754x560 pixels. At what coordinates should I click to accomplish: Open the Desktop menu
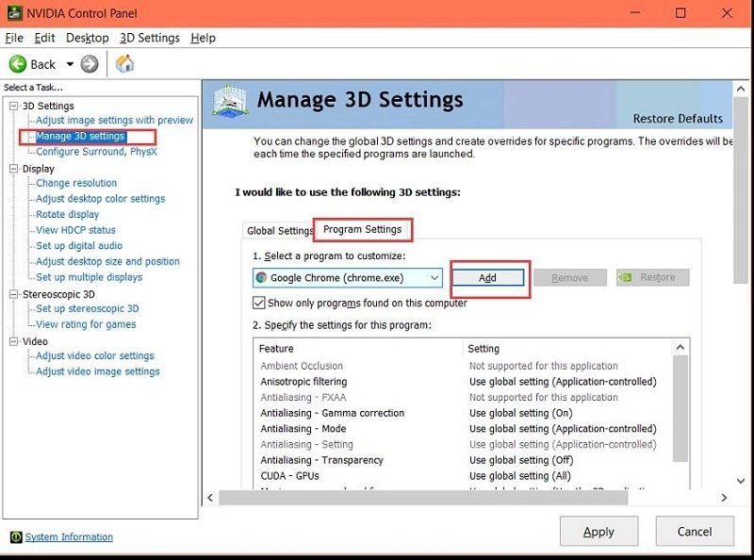point(88,38)
